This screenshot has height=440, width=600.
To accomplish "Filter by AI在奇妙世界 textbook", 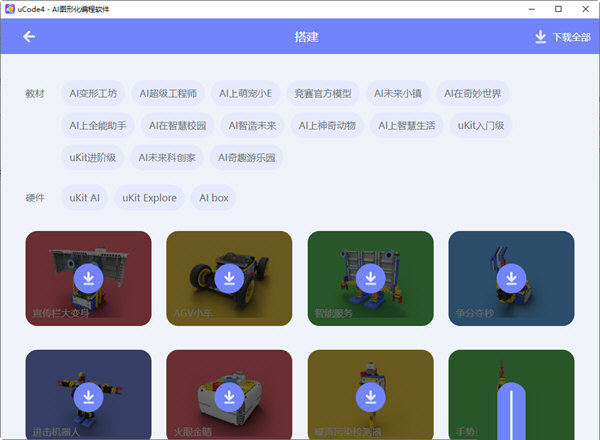I will click(x=473, y=93).
